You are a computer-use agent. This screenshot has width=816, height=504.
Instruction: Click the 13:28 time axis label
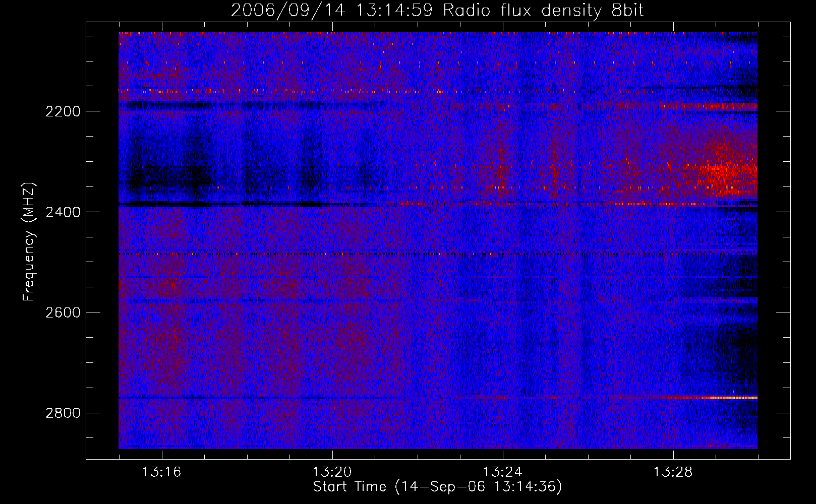tap(673, 472)
